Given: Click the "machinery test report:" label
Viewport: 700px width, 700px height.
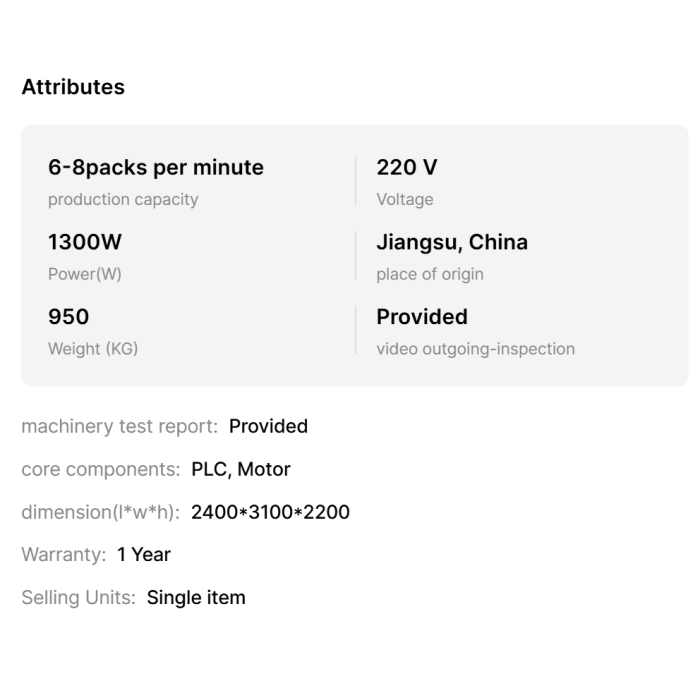Looking at the screenshot, I should [x=119, y=426].
